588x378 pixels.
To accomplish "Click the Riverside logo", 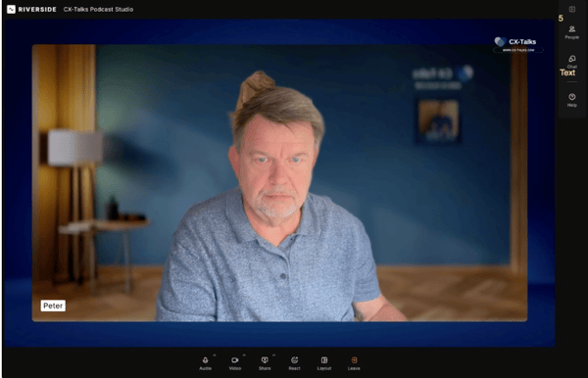I will [x=32, y=10].
